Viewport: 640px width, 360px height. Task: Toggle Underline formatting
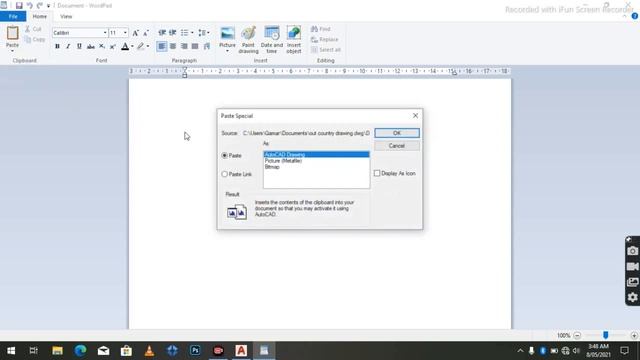pyautogui.click(x=79, y=47)
